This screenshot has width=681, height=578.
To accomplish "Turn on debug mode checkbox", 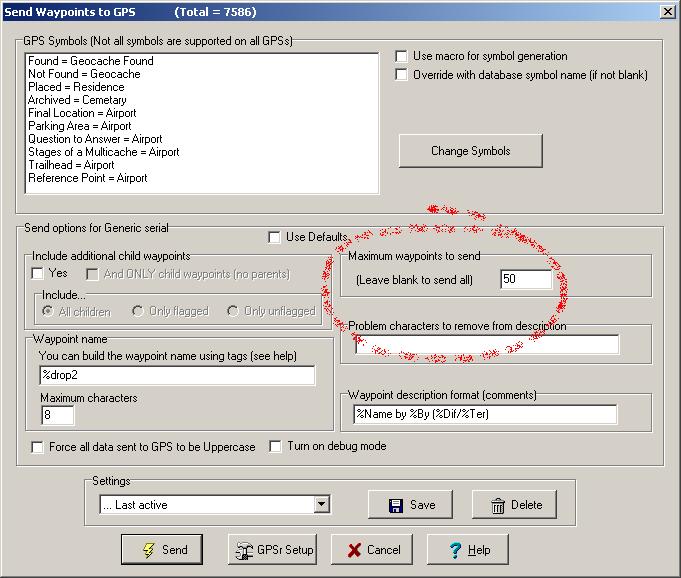I will tap(276, 447).
